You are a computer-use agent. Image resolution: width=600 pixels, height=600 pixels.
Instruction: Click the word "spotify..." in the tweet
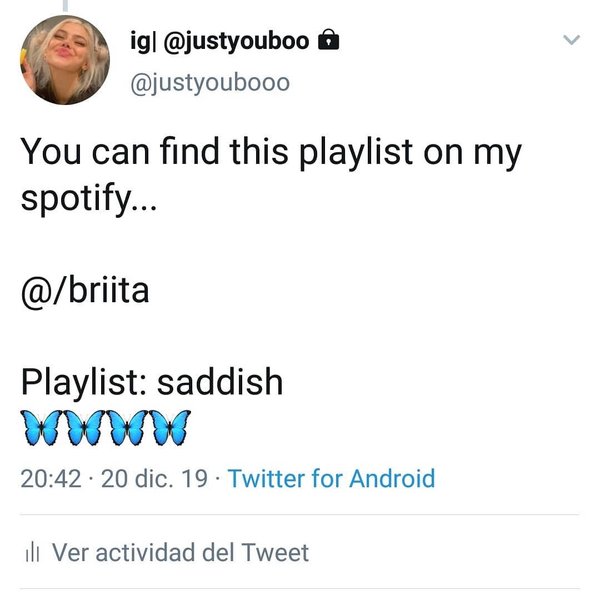(89, 200)
